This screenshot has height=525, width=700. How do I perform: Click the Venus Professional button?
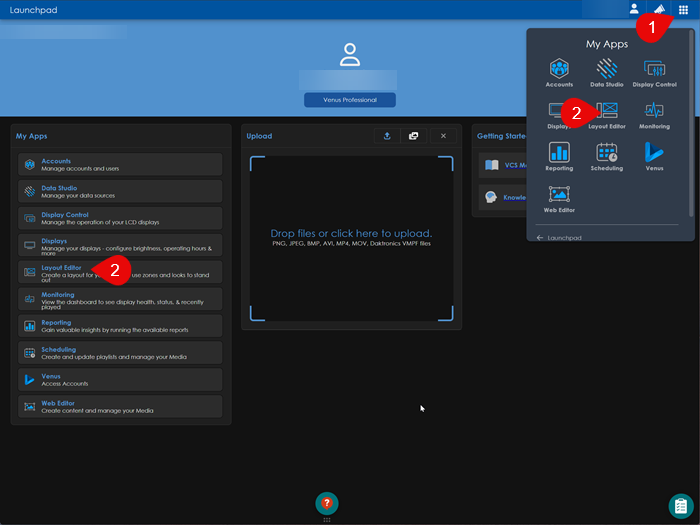point(350,100)
